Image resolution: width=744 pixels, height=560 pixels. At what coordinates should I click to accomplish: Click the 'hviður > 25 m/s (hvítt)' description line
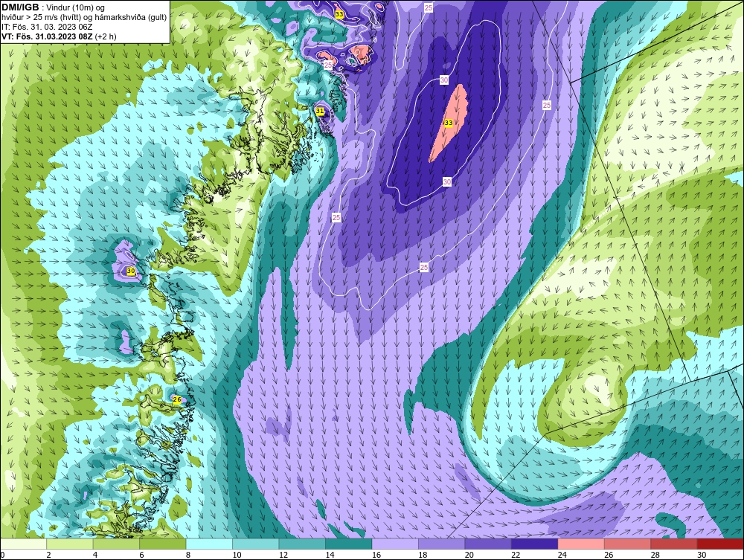pyautogui.click(x=84, y=17)
